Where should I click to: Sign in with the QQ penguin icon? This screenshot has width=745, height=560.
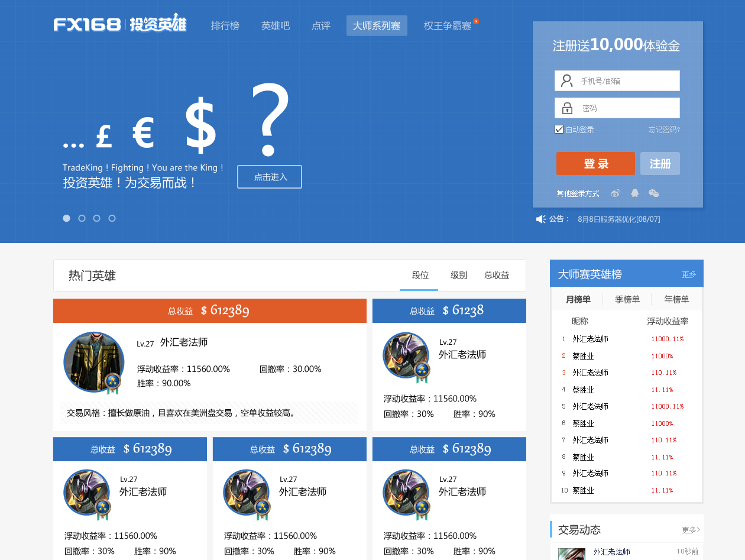pos(634,193)
